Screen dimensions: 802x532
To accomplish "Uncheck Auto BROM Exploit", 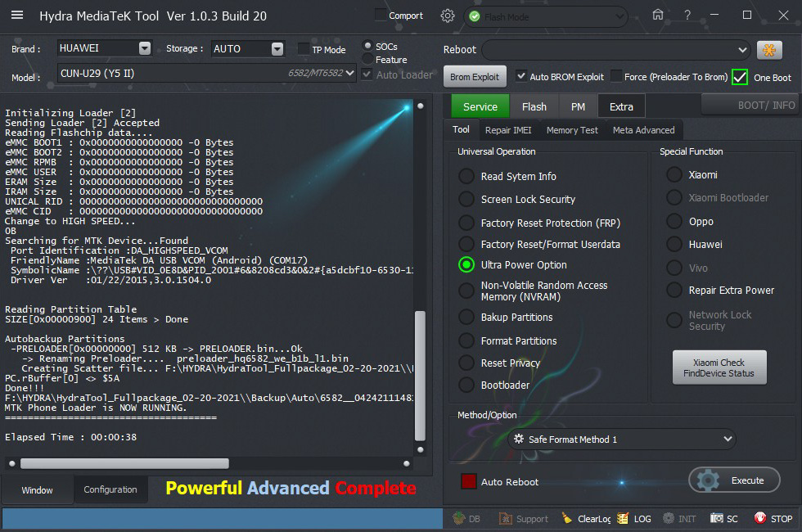I will [x=520, y=76].
